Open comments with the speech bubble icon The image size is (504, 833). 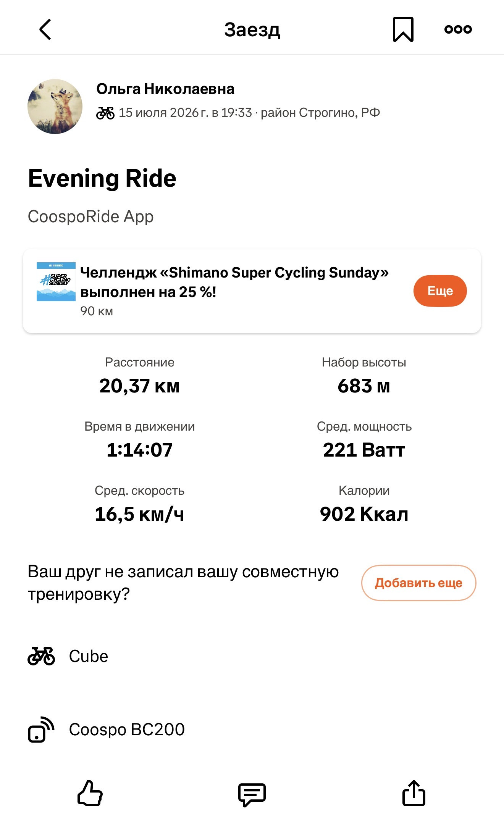coord(252,795)
